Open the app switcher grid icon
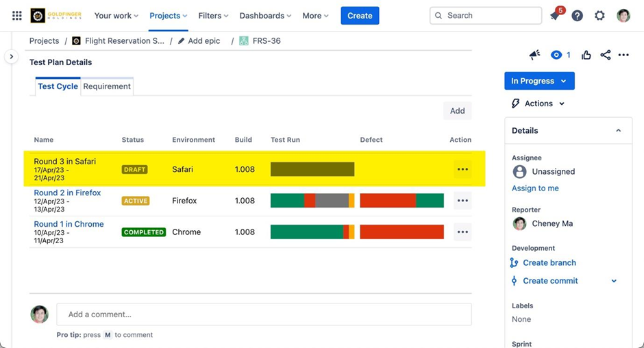644x348 pixels. [x=17, y=16]
